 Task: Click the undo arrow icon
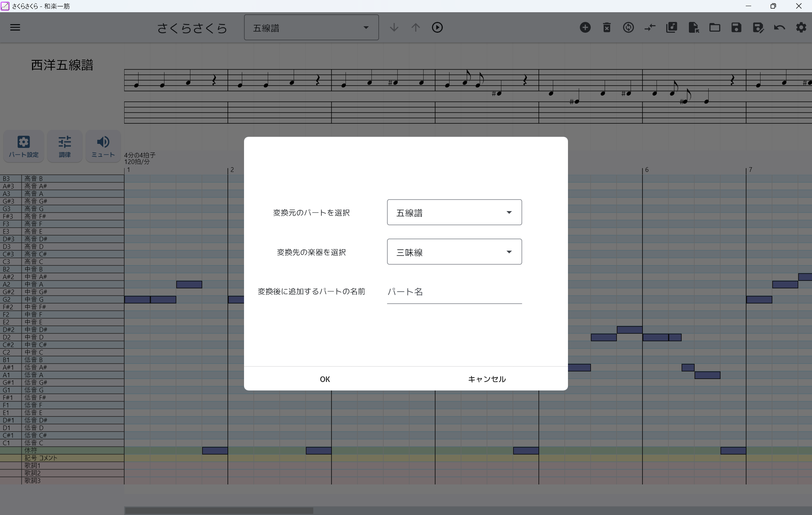779,27
